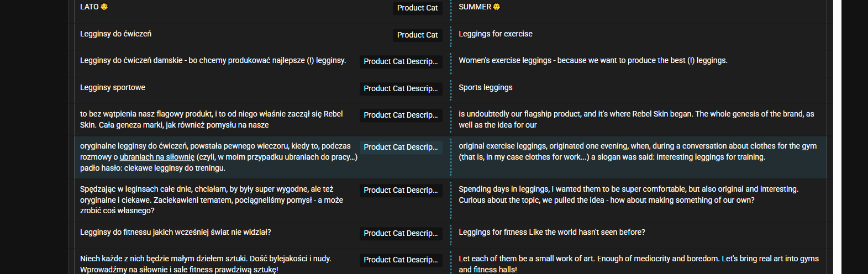Click tag beside 'Legginsy do fitnessu jakich' segment
Image resolution: width=868 pixels, height=274 pixels.
pyautogui.click(x=401, y=233)
